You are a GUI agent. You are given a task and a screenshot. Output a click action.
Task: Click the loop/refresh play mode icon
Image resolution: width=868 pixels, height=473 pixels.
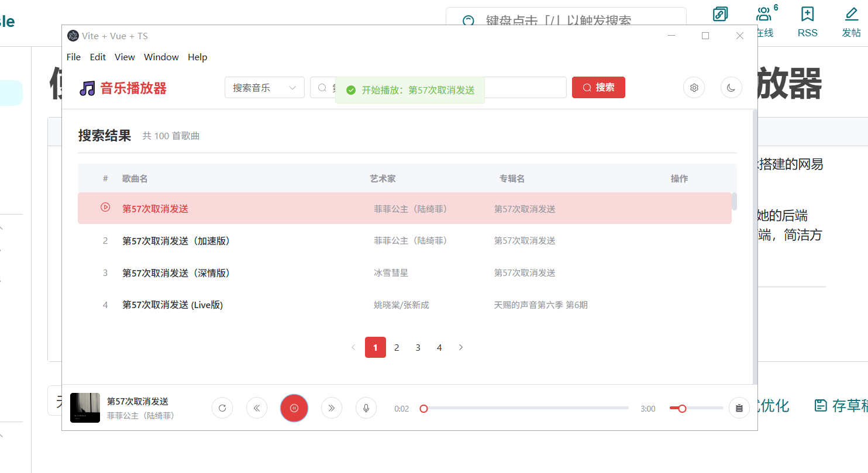point(222,408)
